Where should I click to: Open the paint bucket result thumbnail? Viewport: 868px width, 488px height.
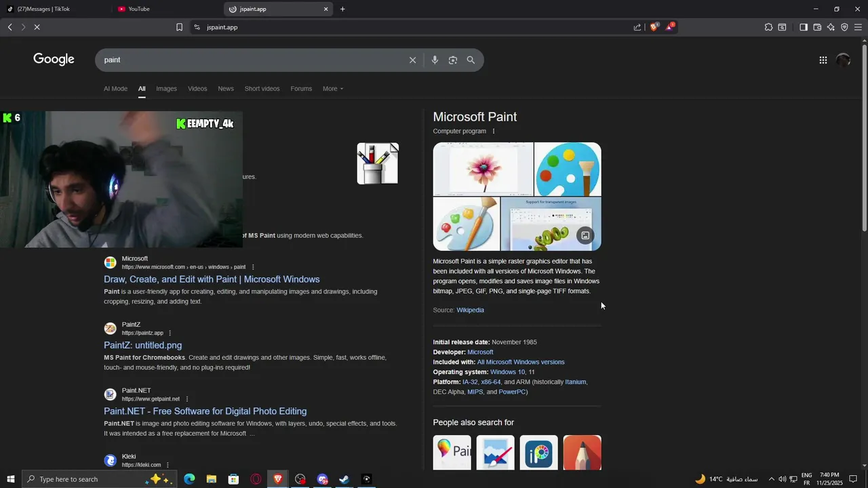pos(378,163)
